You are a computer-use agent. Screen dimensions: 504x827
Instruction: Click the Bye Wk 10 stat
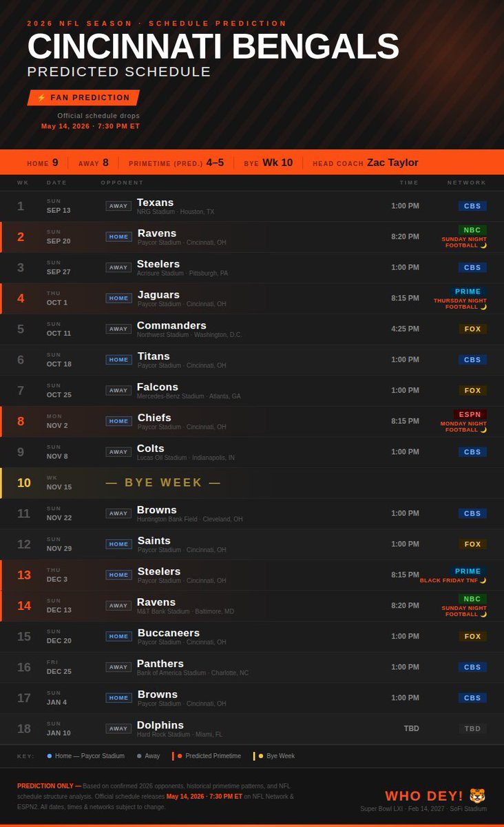pyautogui.click(x=269, y=163)
